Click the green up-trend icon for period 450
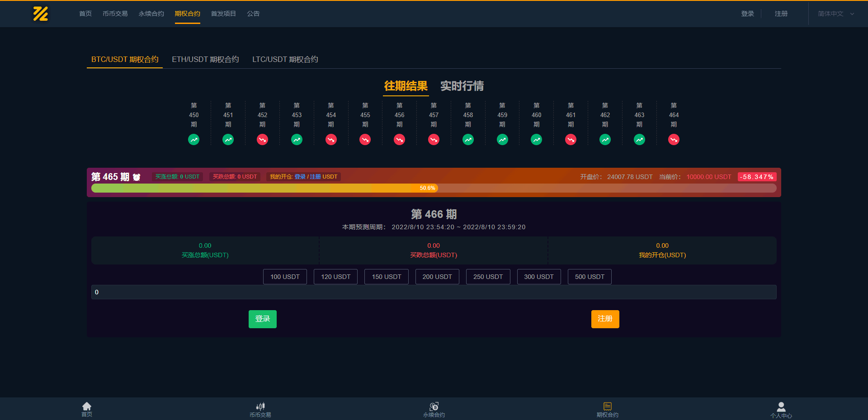The width and height of the screenshot is (868, 420). (x=193, y=140)
